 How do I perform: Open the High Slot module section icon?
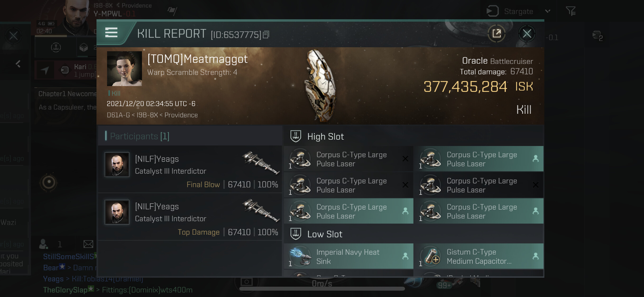click(296, 136)
